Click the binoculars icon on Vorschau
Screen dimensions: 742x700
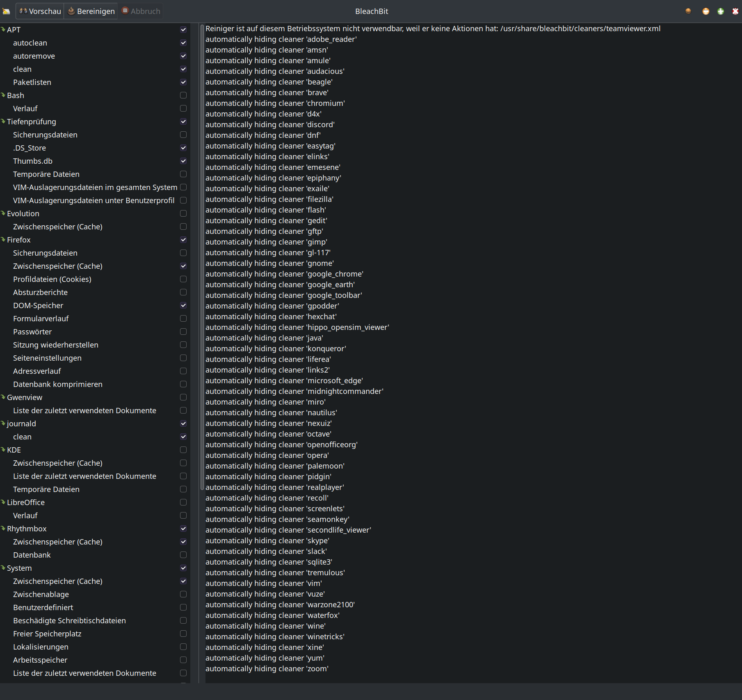click(24, 11)
